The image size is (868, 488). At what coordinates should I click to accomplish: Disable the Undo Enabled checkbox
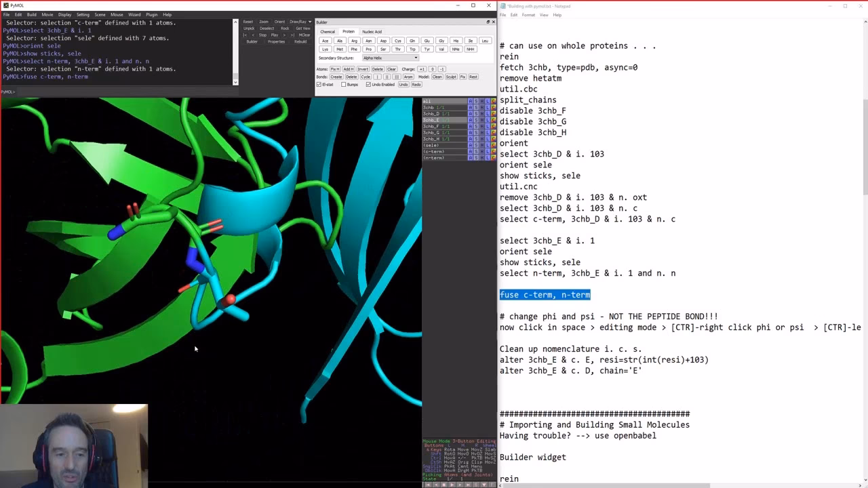pyautogui.click(x=368, y=85)
